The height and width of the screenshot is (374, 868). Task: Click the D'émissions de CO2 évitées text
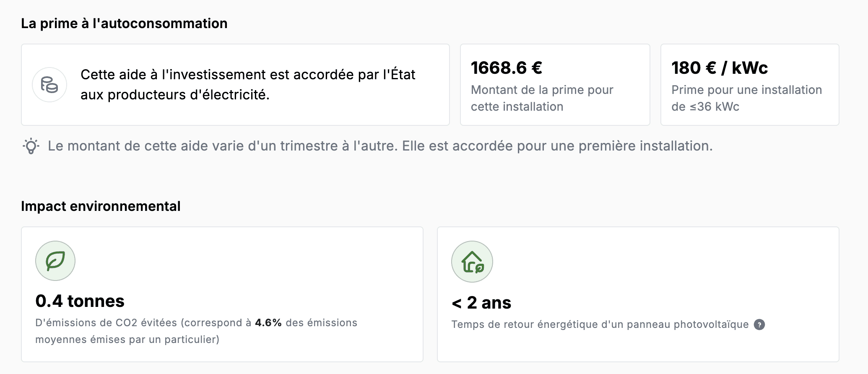pos(106,323)
